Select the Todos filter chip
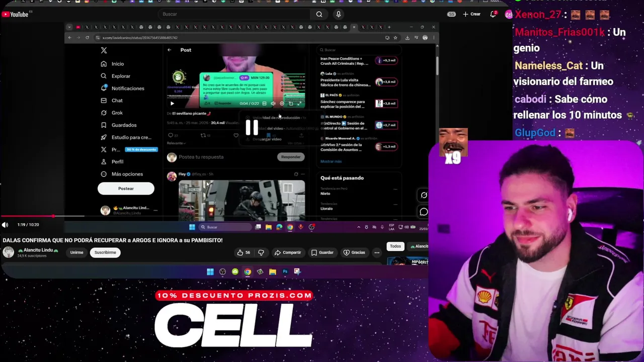This screenshot has height=362, width=644. click(x=395, y=246)
